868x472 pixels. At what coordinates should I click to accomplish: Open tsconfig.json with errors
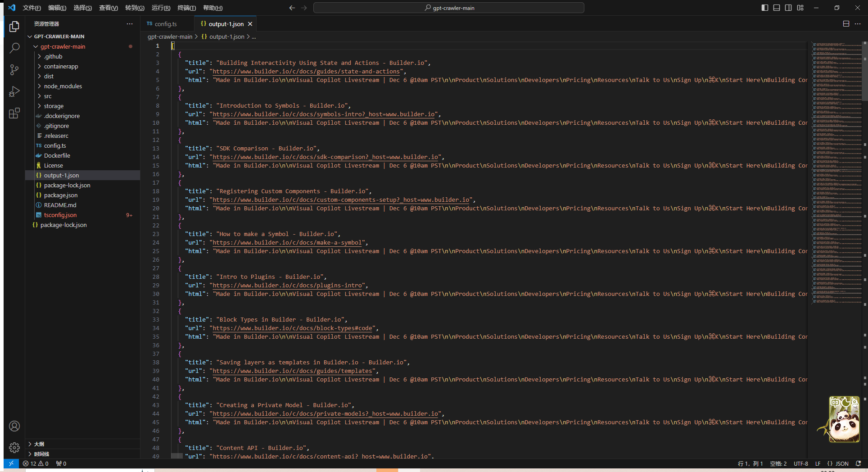60,215
